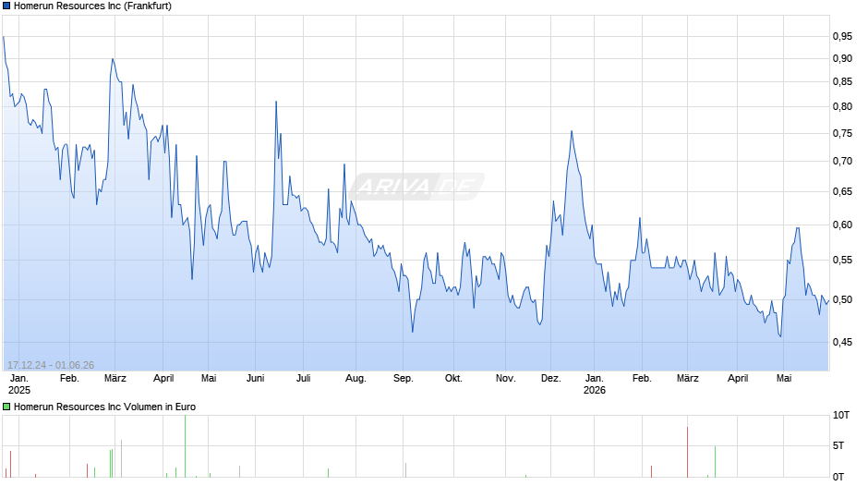This screenshot has height=486, width=868.
Task: Click the 'Okt.' month label
Action: click(453, 379)
